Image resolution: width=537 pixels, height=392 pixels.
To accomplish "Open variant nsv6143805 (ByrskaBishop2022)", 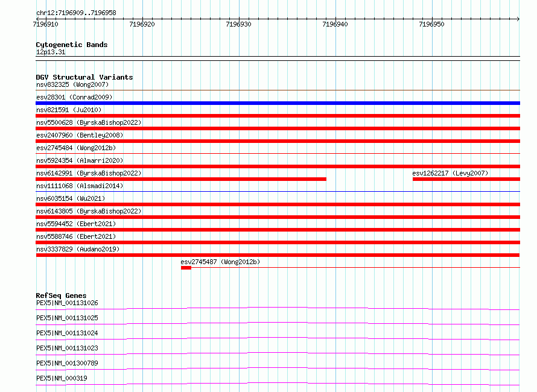I will pos(89,211).
